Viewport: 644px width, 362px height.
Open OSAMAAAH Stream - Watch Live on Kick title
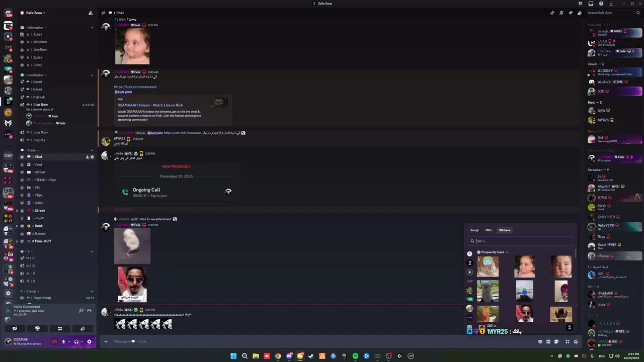[x=150, y=105]
